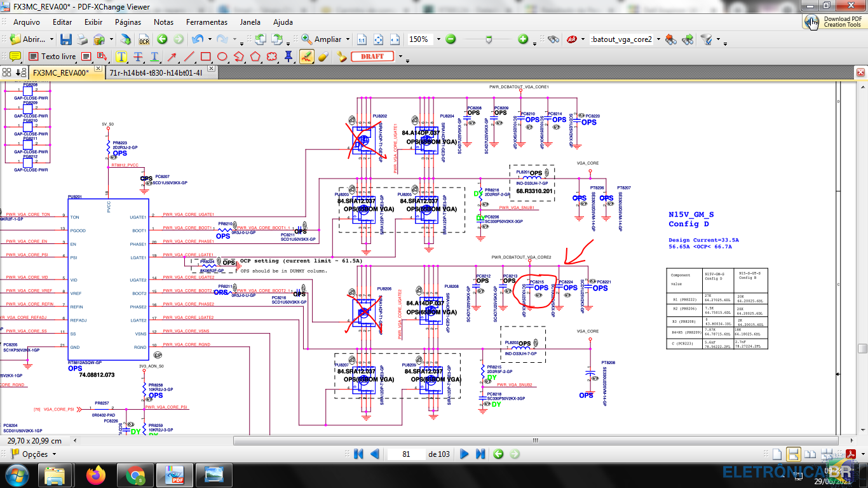
Task: Rotate the page counter-clockwise
Action: click(260, 39)
